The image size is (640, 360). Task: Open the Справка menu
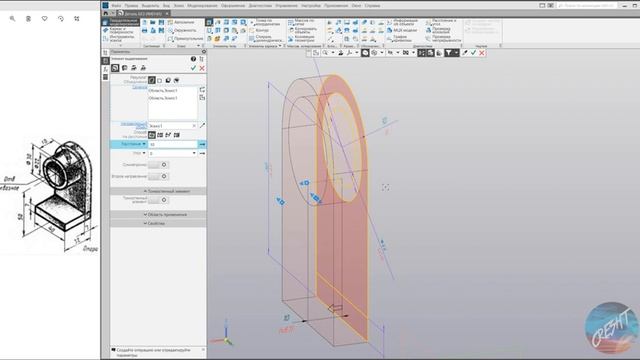point(372,6)
